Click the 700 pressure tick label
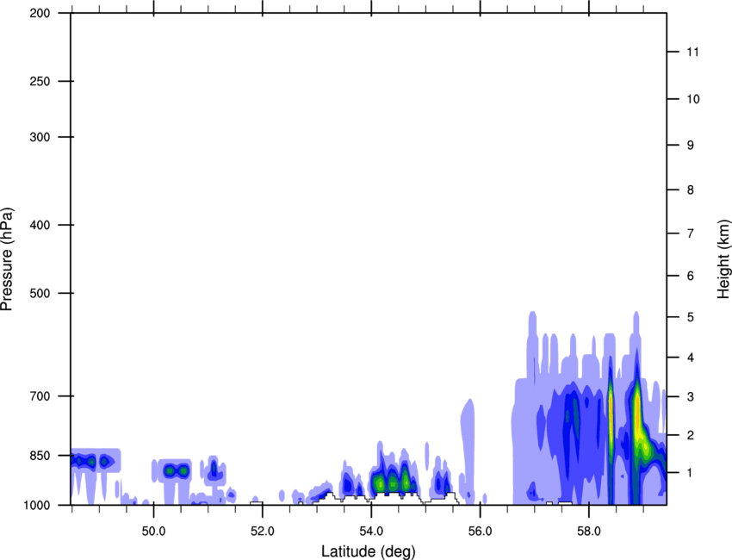The image size is (732, 560). click(40, 395)
